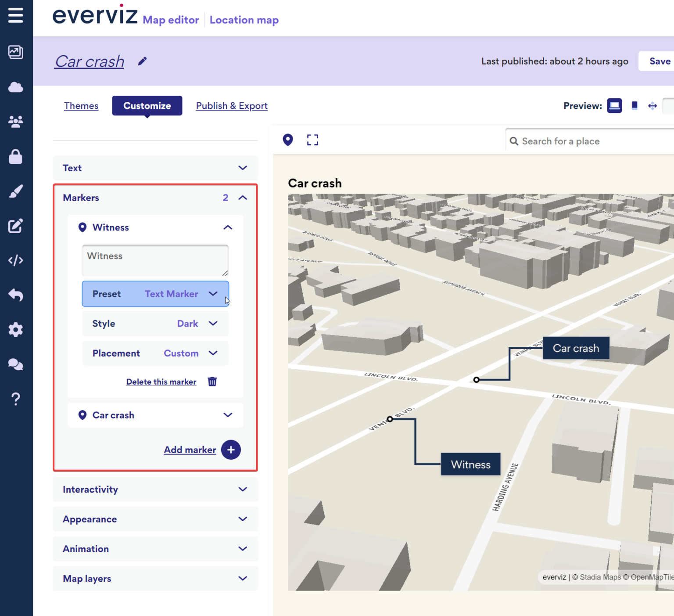
Task: Click the Delete this marker link
Action: (161, 382)
